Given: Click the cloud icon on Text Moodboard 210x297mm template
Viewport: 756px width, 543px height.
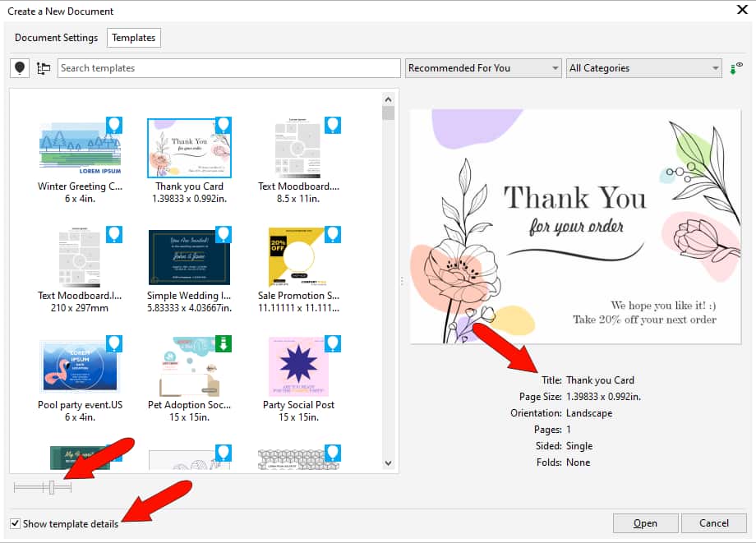Looking at the screenshot, I should pyautogui.click(x=113, y=234).
